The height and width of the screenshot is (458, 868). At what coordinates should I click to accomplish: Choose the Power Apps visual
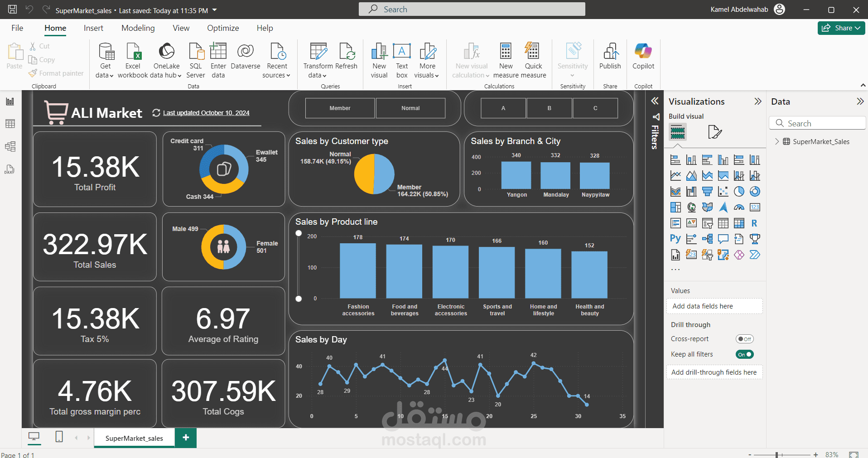(x=739, y=255)
